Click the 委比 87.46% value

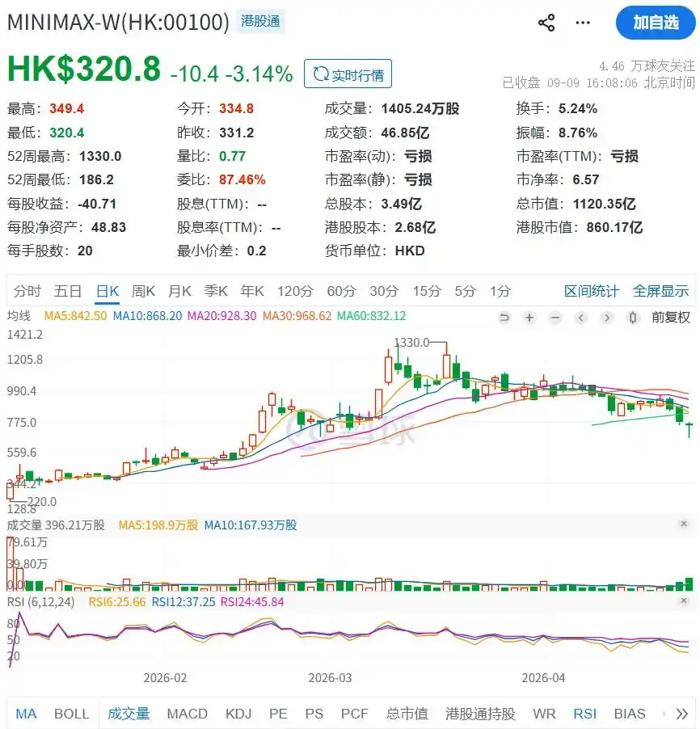tap(242, 180)
